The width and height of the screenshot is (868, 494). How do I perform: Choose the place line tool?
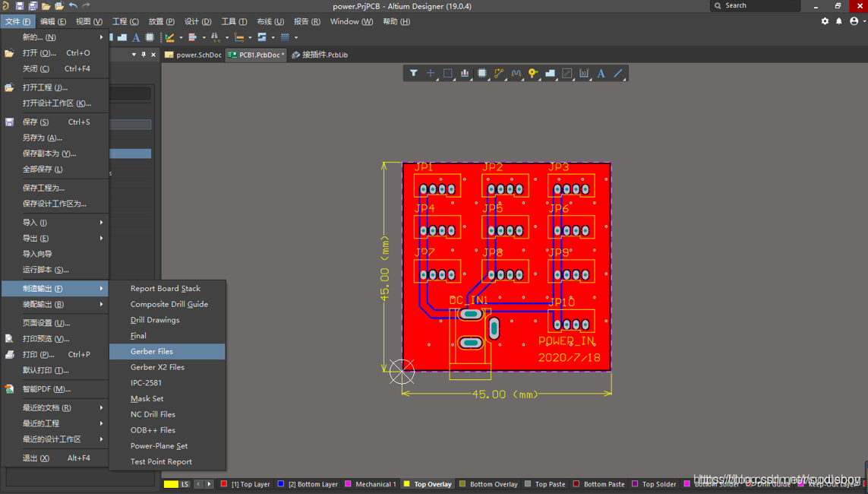coord(618,73)
